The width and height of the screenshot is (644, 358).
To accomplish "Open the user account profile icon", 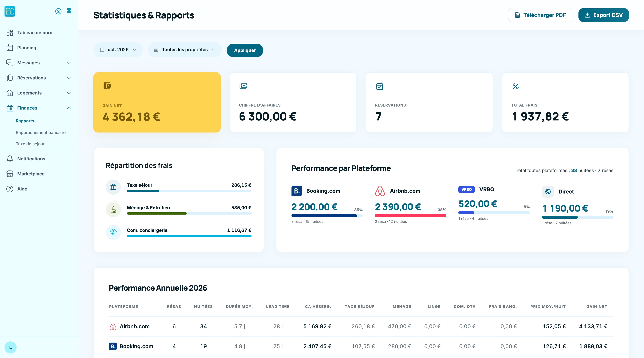I will (x=58, y=11).
